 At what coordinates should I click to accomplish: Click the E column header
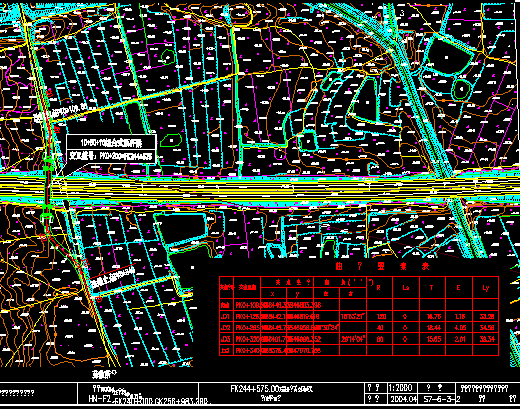tap(458, 288)
